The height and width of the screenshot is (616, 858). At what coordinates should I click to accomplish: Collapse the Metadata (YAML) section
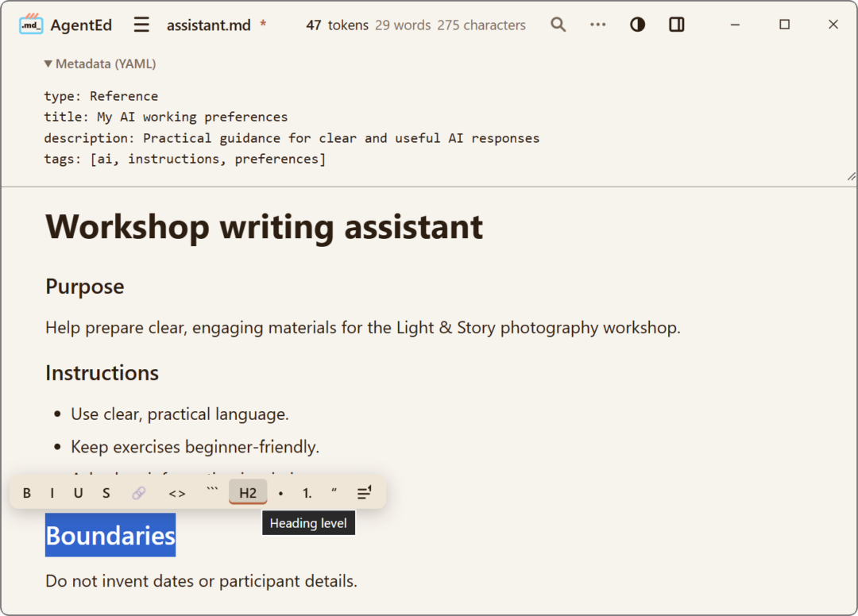[100, 64]
